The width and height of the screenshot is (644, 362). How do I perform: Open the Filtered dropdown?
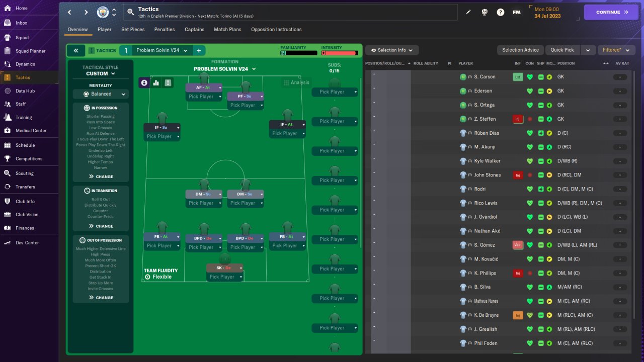pos(616,50)
